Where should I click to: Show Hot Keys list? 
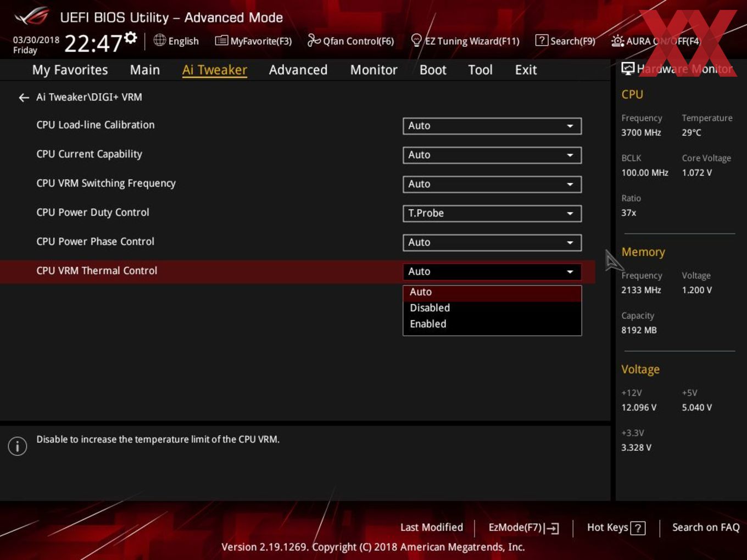[616, 528]
